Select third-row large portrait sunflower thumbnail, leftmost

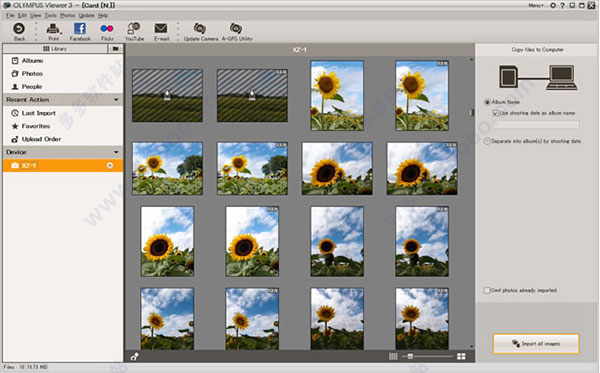pos(167,241)
